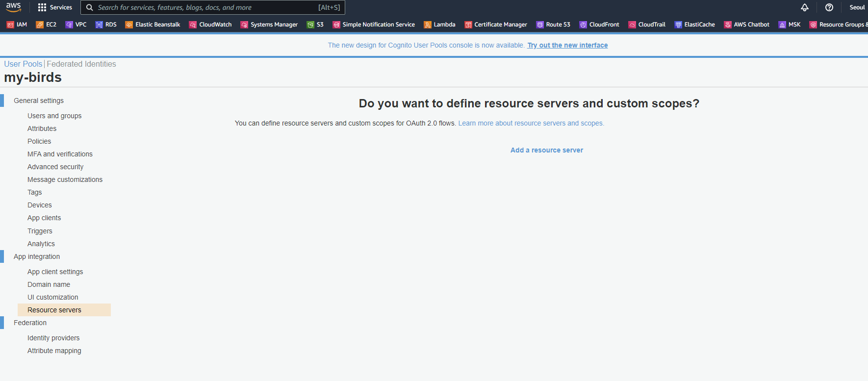Open Learn more about resource servers link
The image size is (868, 381).
531,123
